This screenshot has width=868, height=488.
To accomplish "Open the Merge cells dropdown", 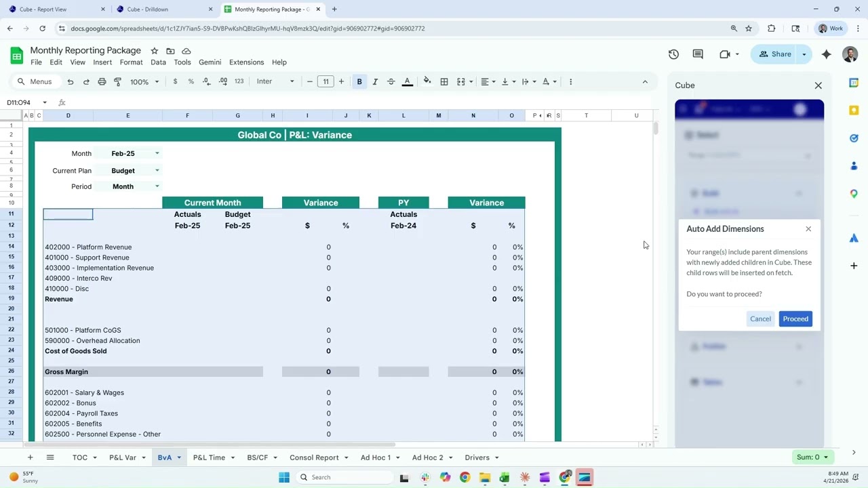I will coord(465,81).
